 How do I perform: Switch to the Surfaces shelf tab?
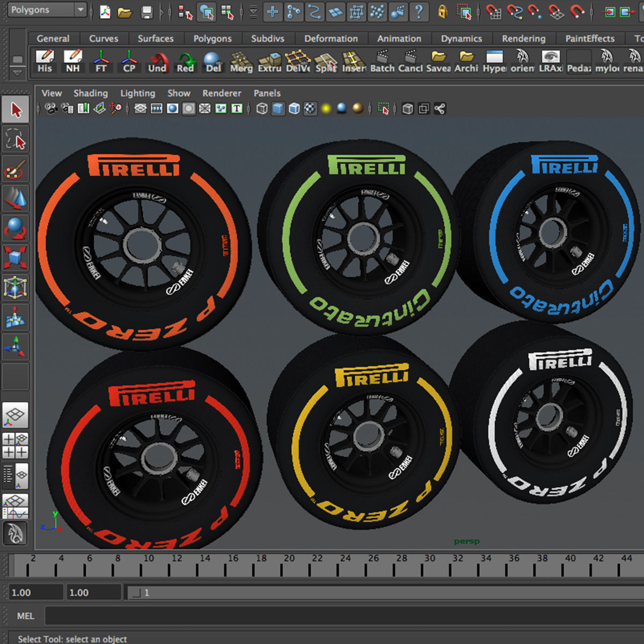(156, 39)
